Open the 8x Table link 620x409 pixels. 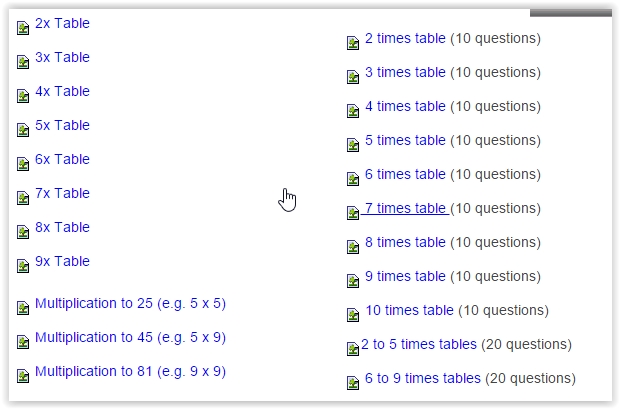pos(62,227)
